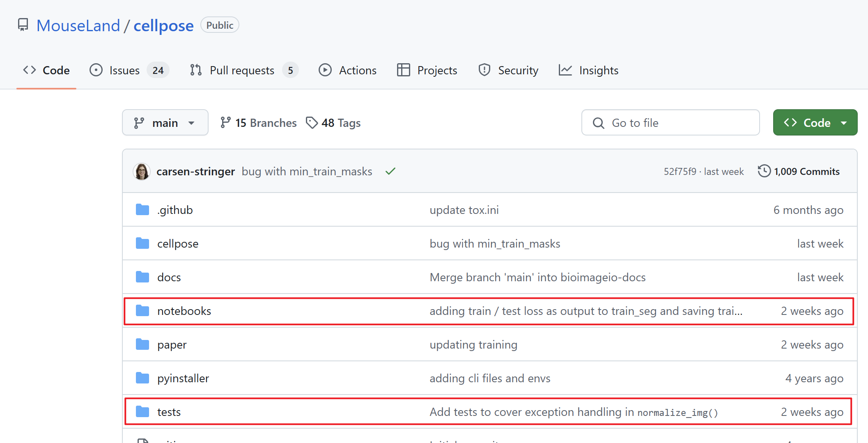Open the Projects tab
The height and width of the screenshot is (443, 868).
point(427,70)
